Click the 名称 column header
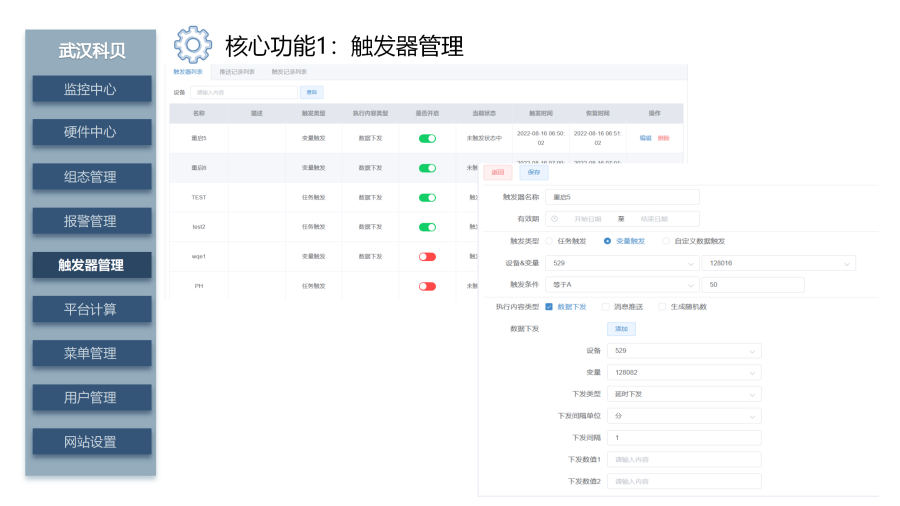The height and width of the screenshot is (506, 900). click(x=199, y=114)
